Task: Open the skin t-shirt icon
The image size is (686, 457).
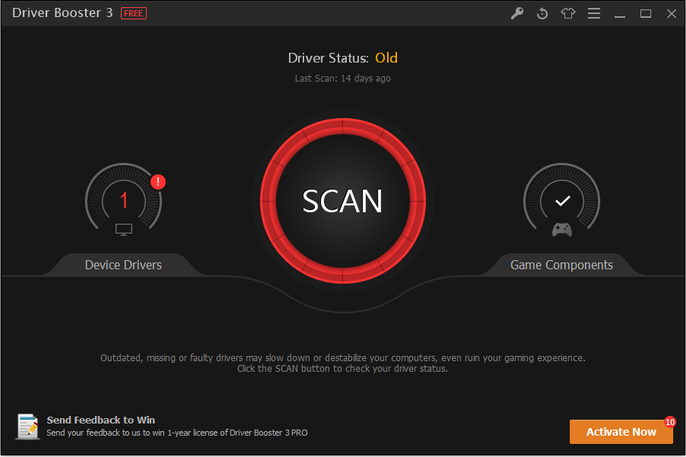Action: point(568,14)
